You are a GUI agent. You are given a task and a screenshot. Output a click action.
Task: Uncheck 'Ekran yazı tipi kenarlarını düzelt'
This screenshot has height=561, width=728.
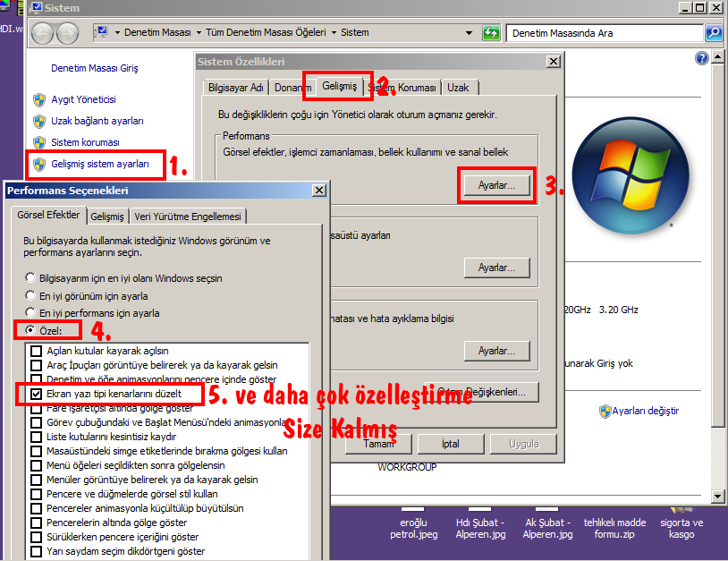pyautogui.click(x=36, y=394)
